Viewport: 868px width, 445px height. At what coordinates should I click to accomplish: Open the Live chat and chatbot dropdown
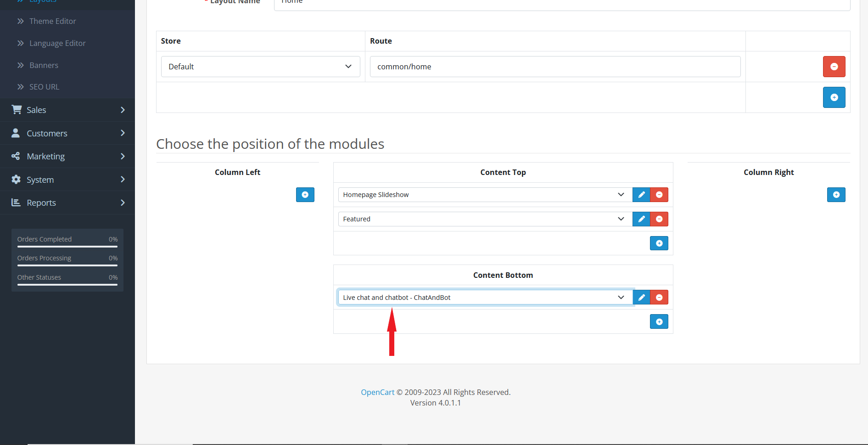coord(484,298)
